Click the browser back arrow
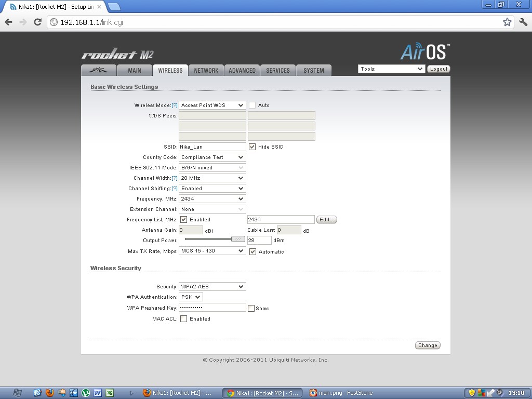 [x=8, y=22]
